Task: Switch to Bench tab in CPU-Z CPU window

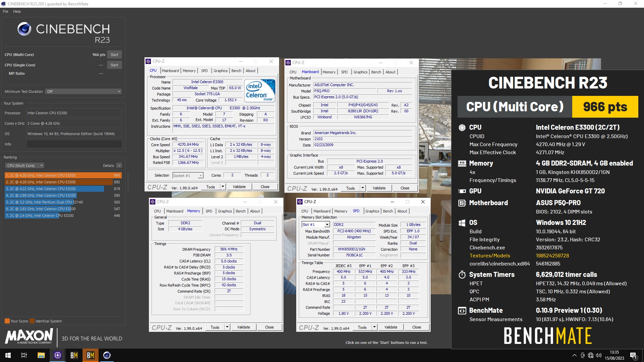Action: coord(236,71)
